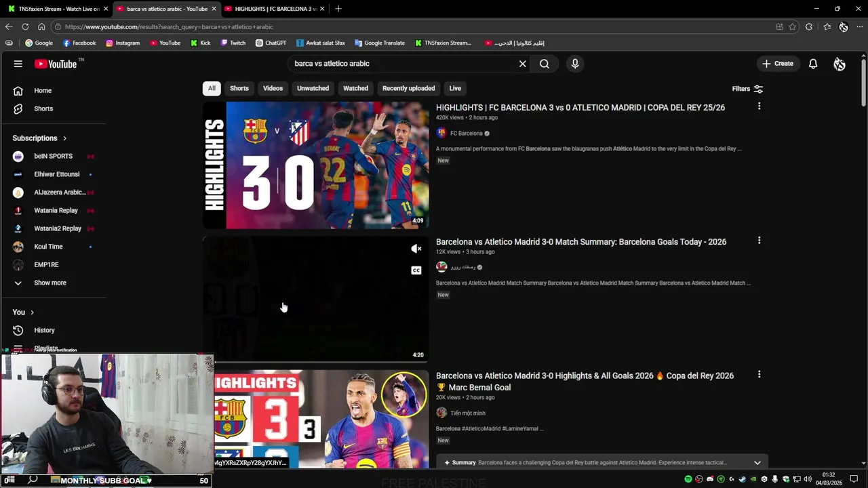The width and height of the screenshot is (868, 488).
Task: Open the Google Translate bookmark
Action: click(x=380, y=43)
